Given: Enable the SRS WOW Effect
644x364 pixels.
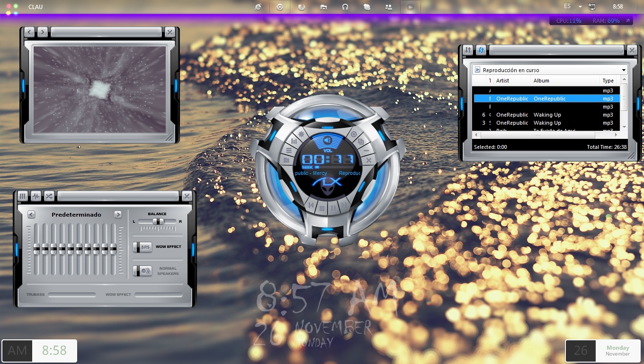Looking at the screenshot, I should (143, 247).
